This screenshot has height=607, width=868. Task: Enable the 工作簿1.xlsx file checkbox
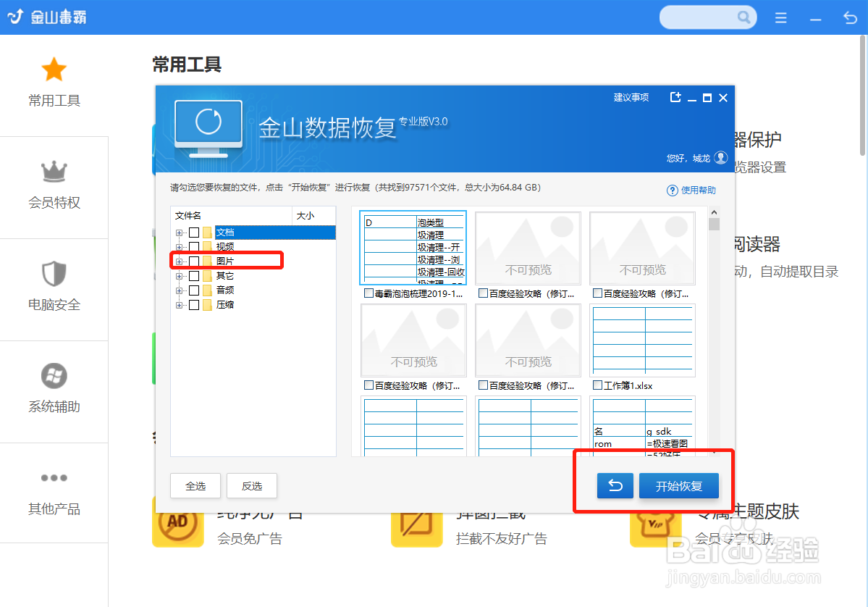[x=598, y=385]
